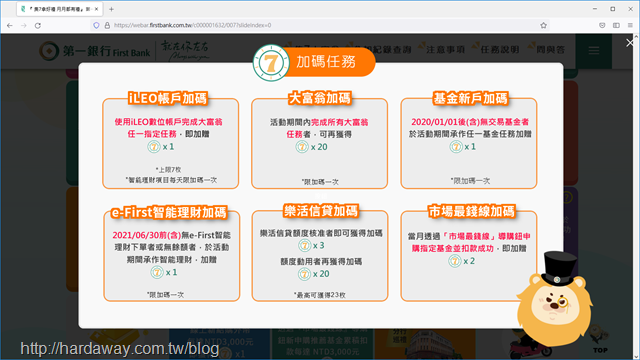The image size is (640, 360).
Task: Click the 限加碼一次 note in e-First智能理財加碼 card
Action: pyautogui.click(x=165, y=295)
